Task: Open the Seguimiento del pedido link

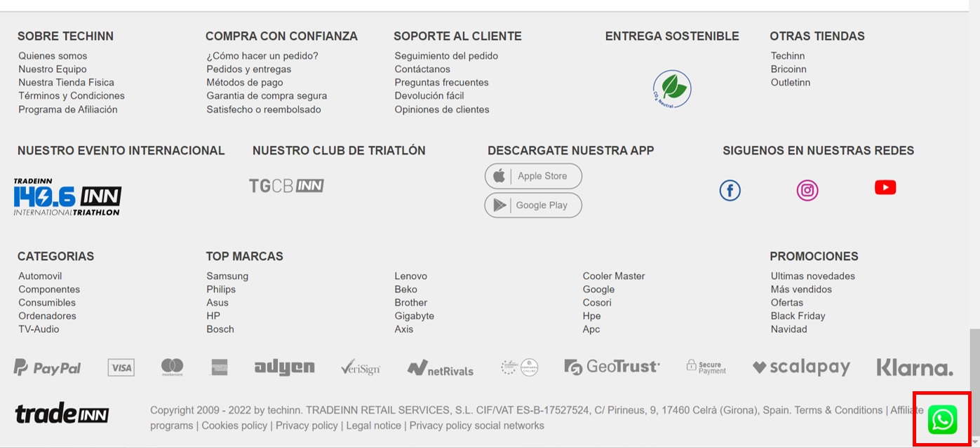Action: 446,55
